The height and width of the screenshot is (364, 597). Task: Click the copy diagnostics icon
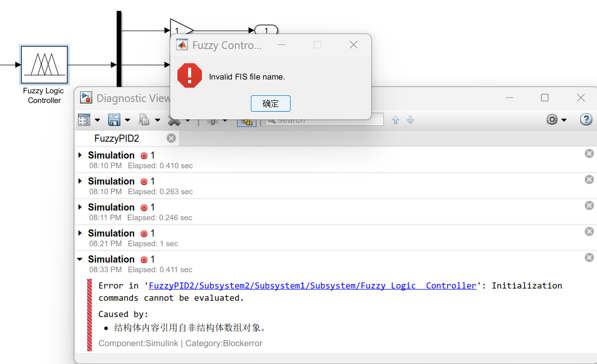[x=144, y=120]
